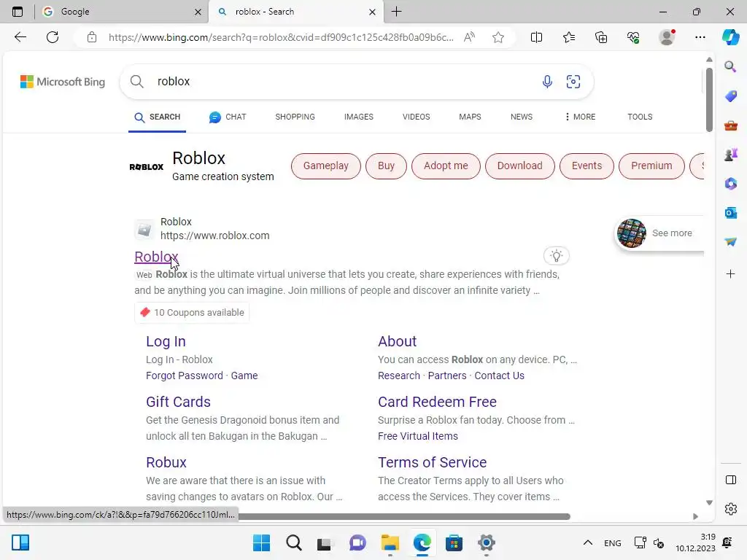Viewport: 747px width, 560px height.
Task: Open Read aloud icon in address bar
Action: pyautogui.click(x=469, y=37)
